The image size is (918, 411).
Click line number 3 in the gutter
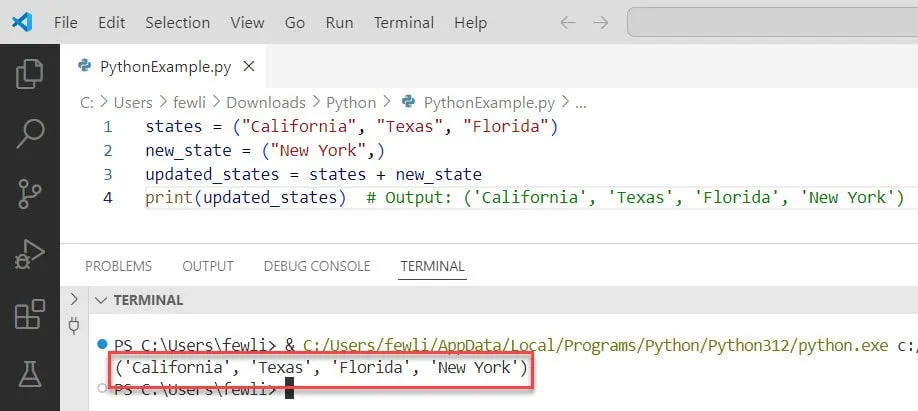click(x=108, y=174)
